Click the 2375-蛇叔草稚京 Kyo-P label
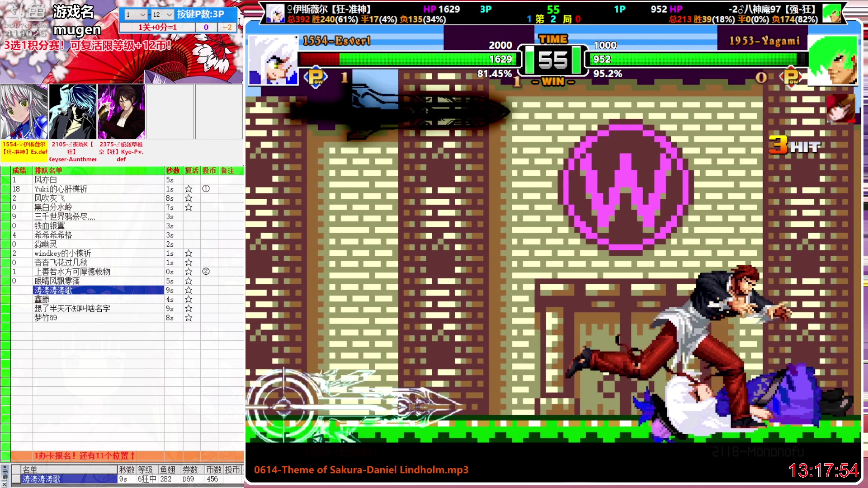 tap(121, 152)
